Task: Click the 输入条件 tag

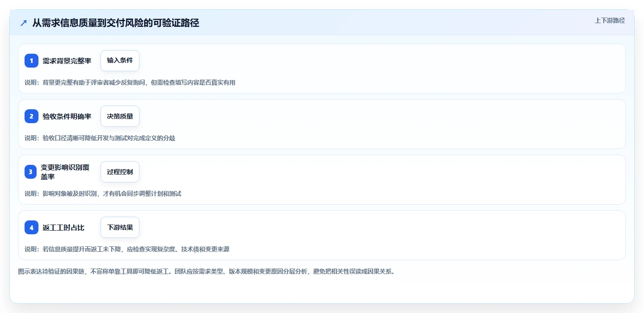Action: click(120, 61)
